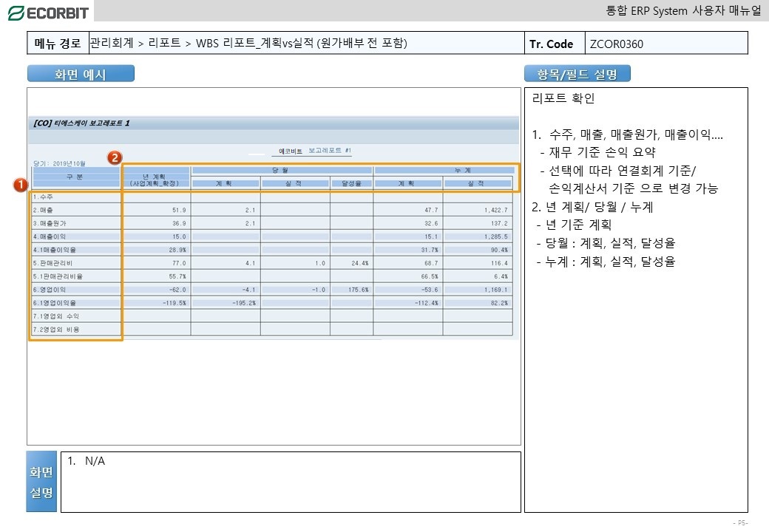Click the 항목/필드 설명 section label

coord(577,74)
